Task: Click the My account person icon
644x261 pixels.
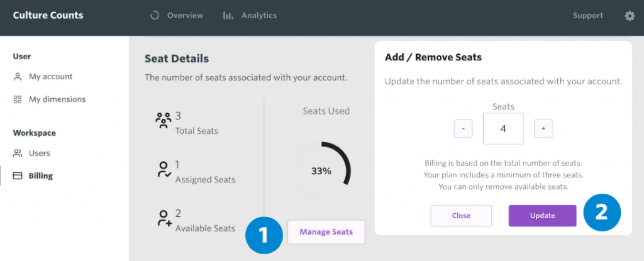Action: click(17, 77)
